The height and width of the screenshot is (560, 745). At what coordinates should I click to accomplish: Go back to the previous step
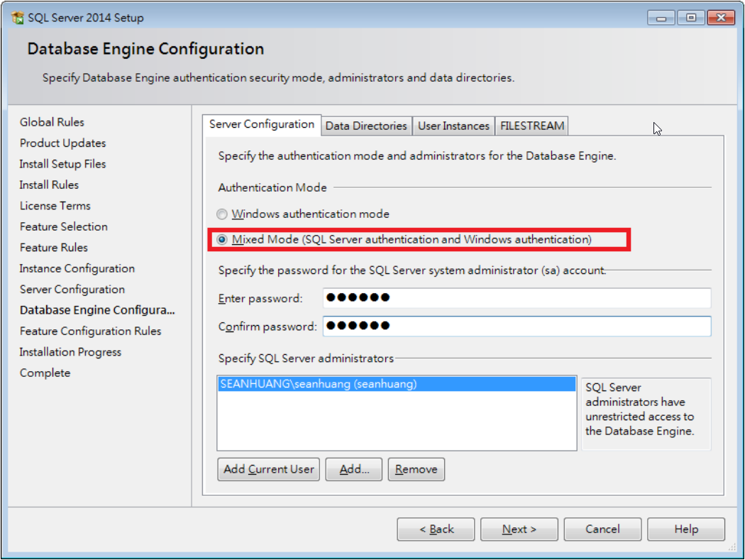point(435,529)
